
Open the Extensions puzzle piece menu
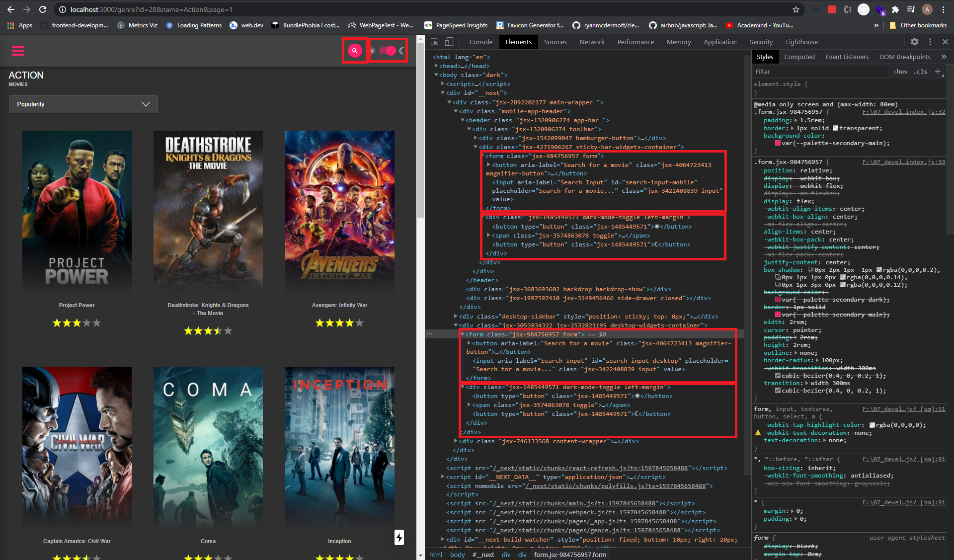pos(895,9)
